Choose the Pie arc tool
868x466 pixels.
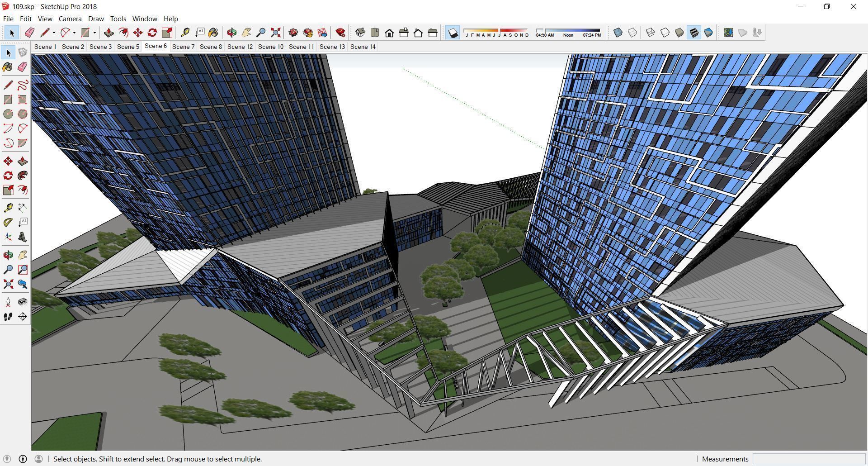(23, 143)
